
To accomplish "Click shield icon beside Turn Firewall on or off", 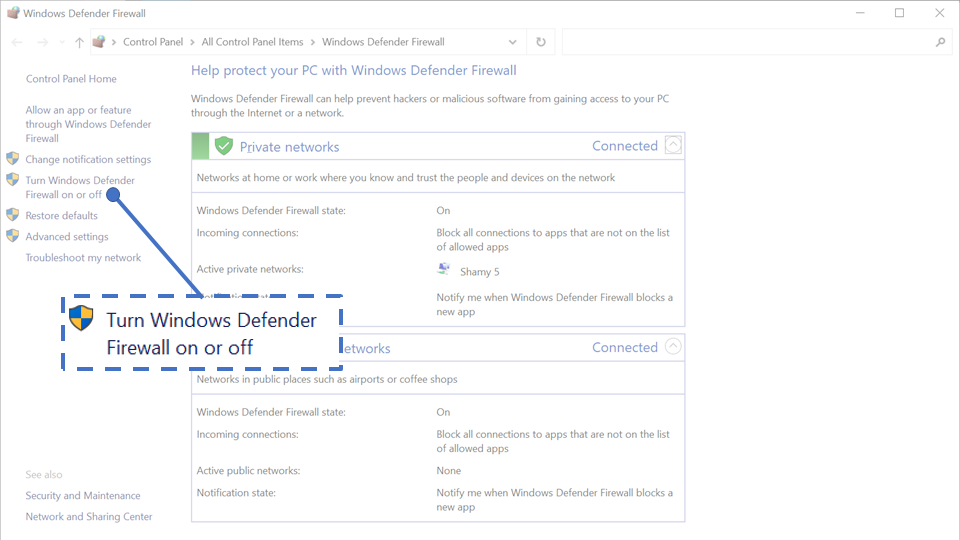I will tap(12, 179).
